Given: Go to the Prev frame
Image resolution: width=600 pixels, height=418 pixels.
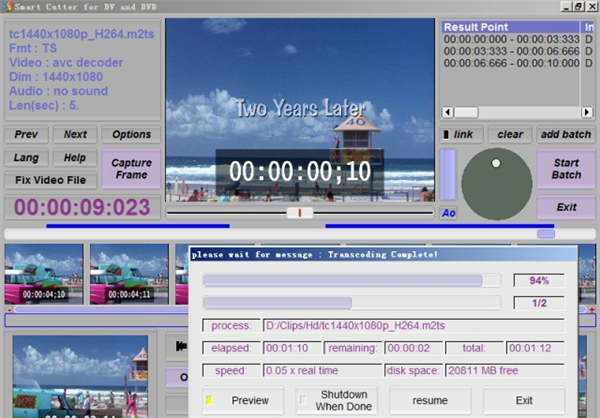Looking at the screenshot, I should [26, 134].
